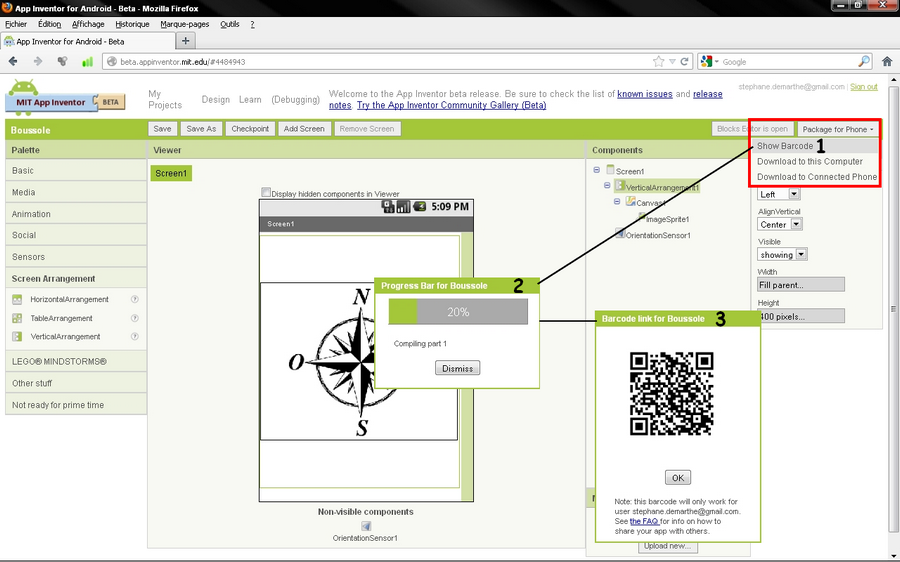Click the page vertical scrollbar
900x562 pixels.
(893, 310)
